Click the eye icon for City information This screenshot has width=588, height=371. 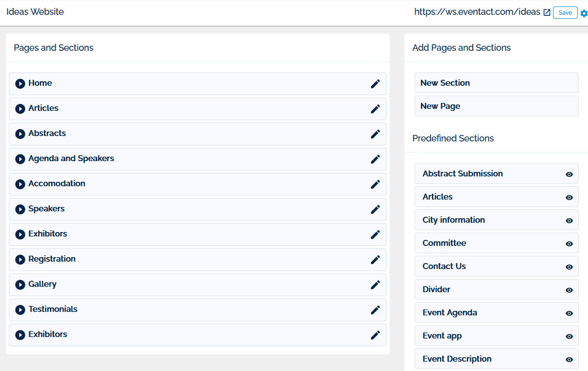point(569,221)
